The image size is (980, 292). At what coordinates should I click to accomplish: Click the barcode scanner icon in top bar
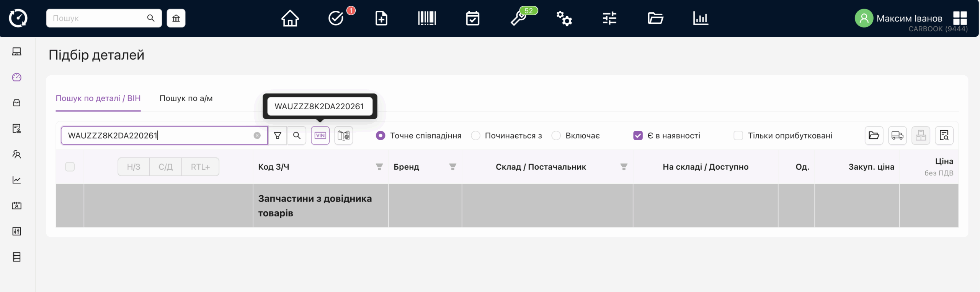coord(427,18)
